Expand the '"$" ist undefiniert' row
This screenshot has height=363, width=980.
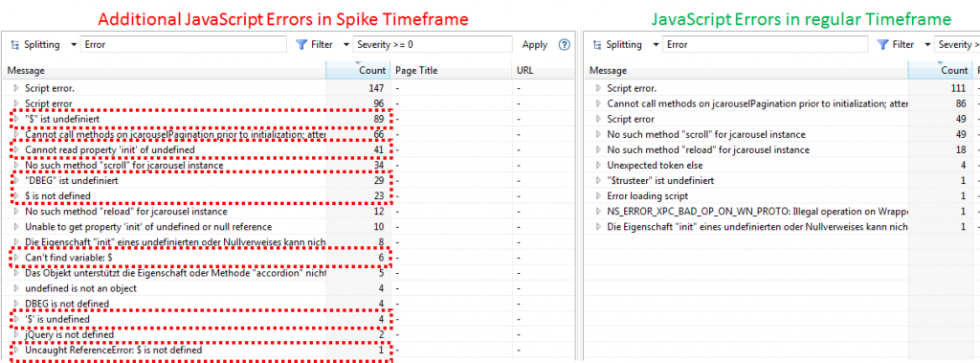(16, 119)
